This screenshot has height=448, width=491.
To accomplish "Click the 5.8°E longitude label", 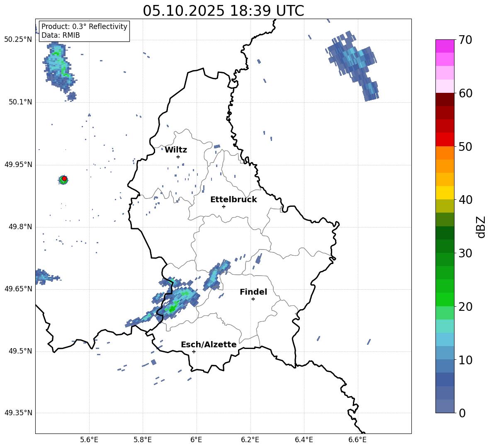I will click(x=143, y=440).
